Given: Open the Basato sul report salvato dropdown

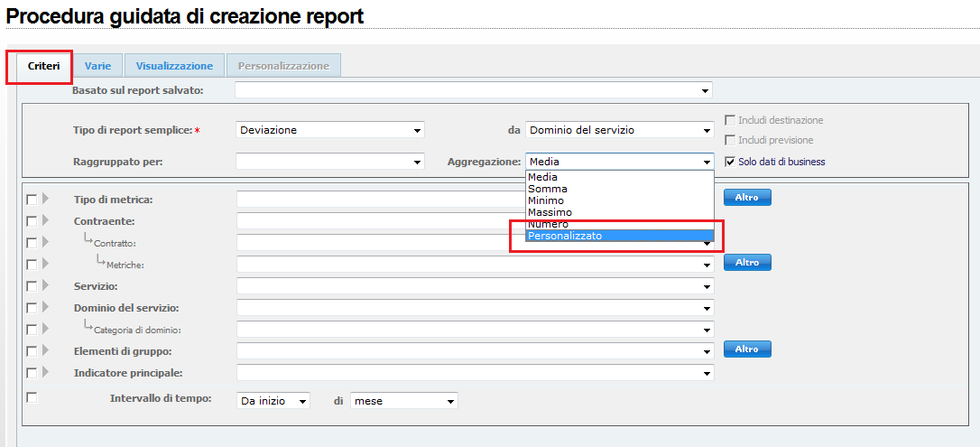Looking at the screenshot, I should click(473, 90).
